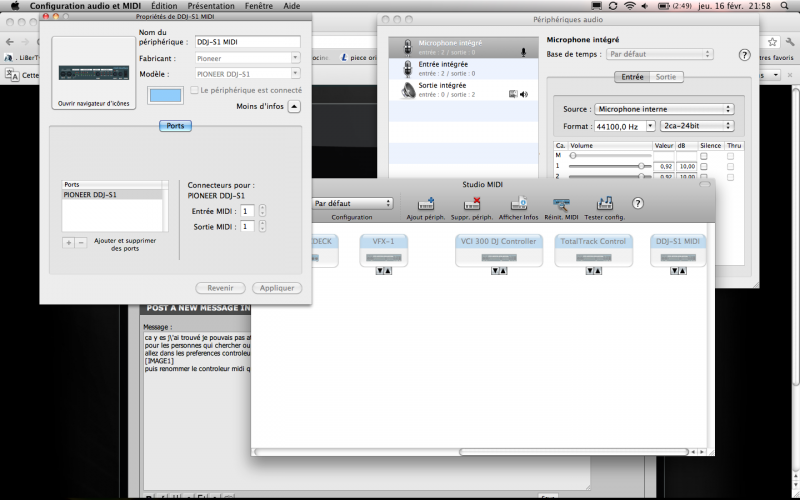Screen dimensions: 800x500
Task: Open the Édition menu
Action: coord(164,6)
